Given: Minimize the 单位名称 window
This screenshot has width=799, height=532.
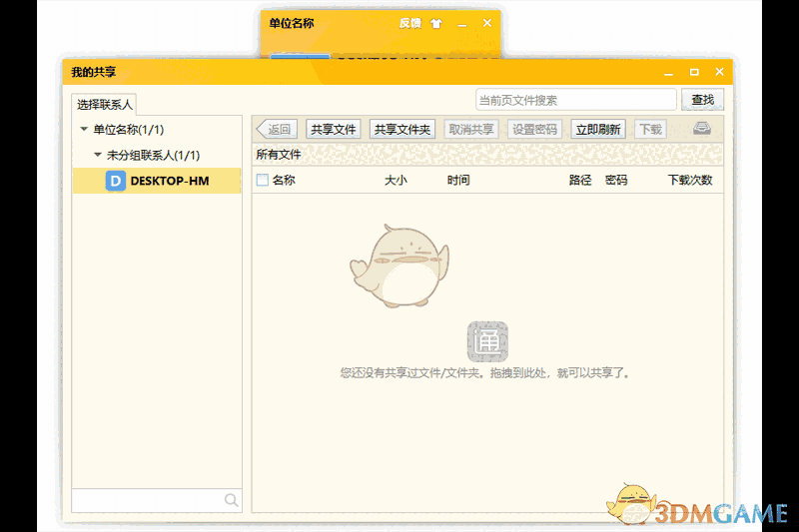Looking at the screenshot, I should coord(462,24).
